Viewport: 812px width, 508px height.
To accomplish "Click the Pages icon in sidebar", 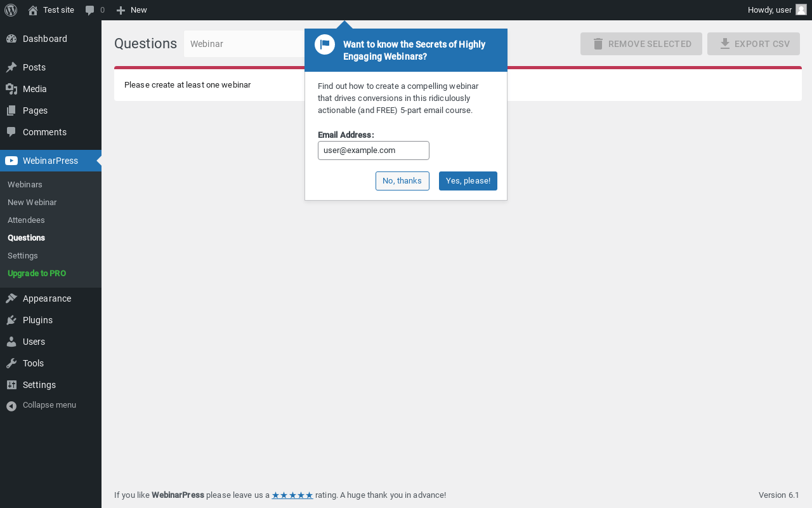I will tap(11, 110).
